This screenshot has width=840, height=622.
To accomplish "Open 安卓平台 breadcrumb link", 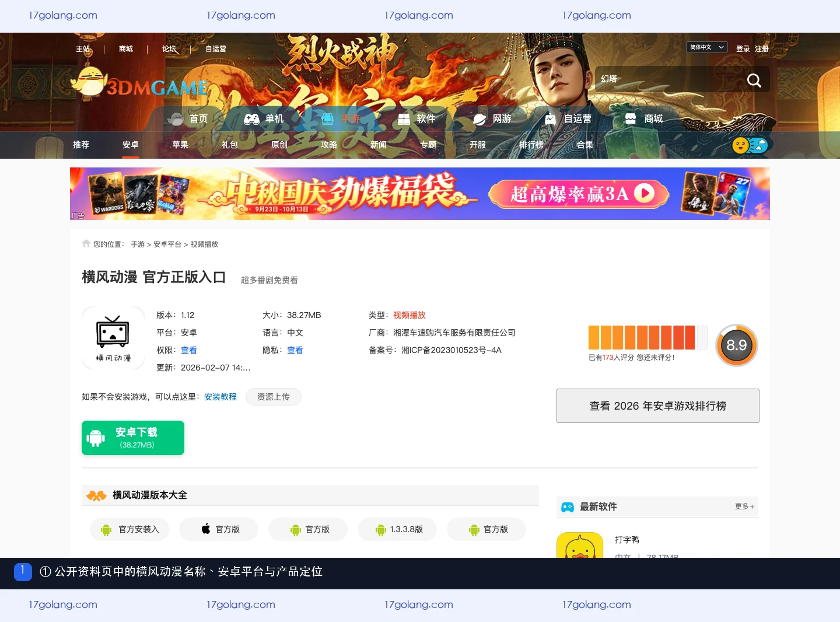I will pos(167,244).
